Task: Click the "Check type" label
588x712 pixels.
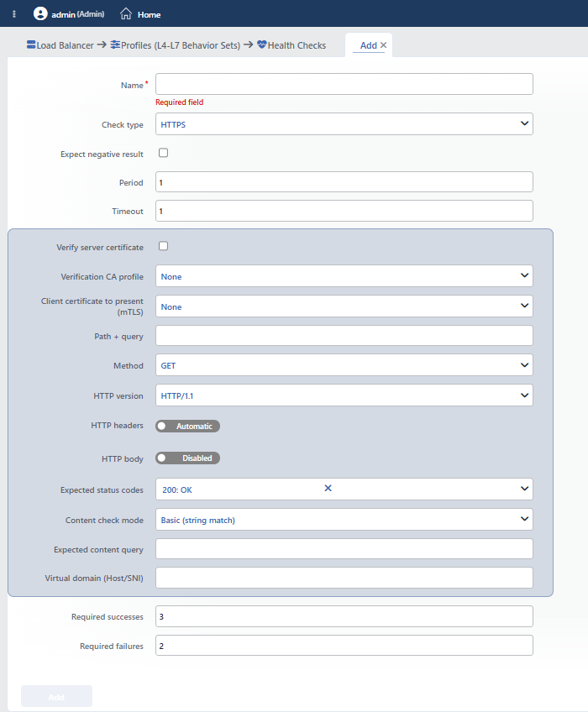Action: [123, 125]
